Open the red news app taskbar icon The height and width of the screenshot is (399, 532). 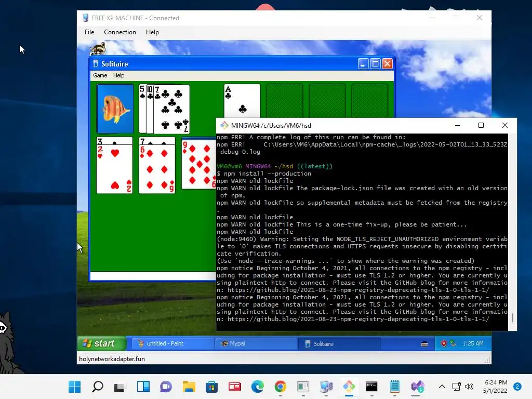coord(234,387)
